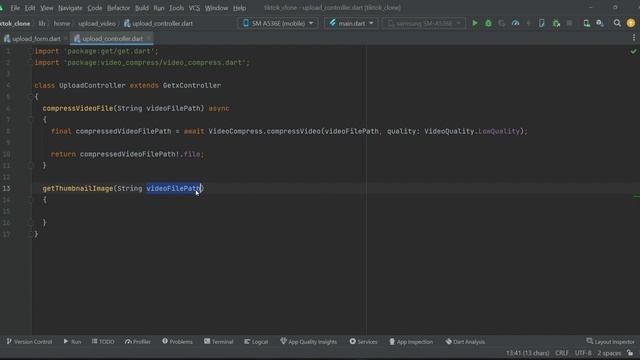The height and width of the screenshot is (360, 640).
Task: Click the Android Studio logo in title bar
Action: 2,8
